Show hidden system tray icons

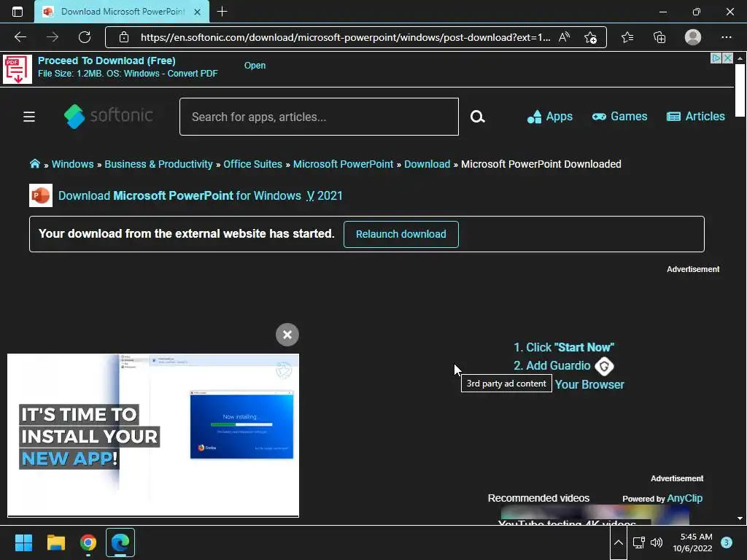[x=618, y=542]
